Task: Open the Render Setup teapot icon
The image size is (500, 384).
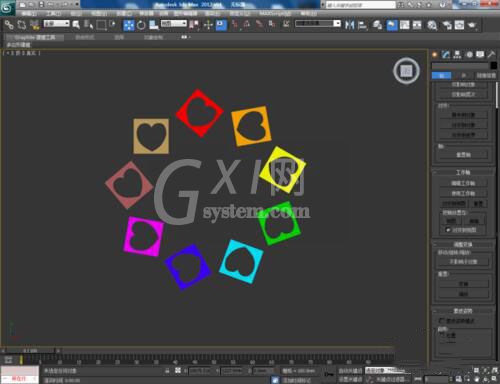Action: pos(447,25)
